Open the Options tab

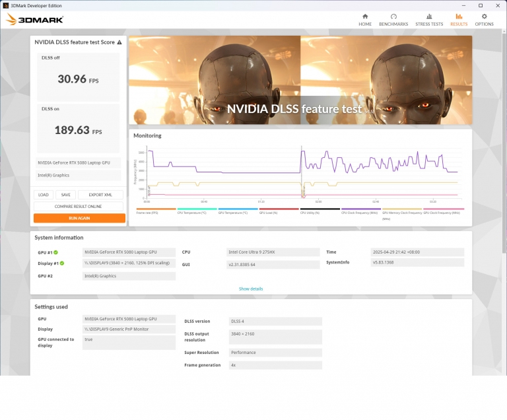(x=484, y=20)
